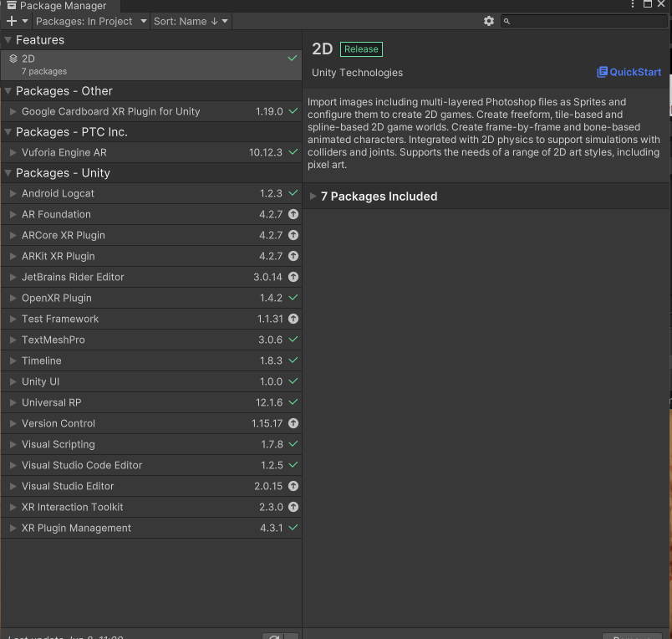Screen dimensions: 672x639
Task: Click the update icon for Version Control
Action: click(x=293, y=423)
